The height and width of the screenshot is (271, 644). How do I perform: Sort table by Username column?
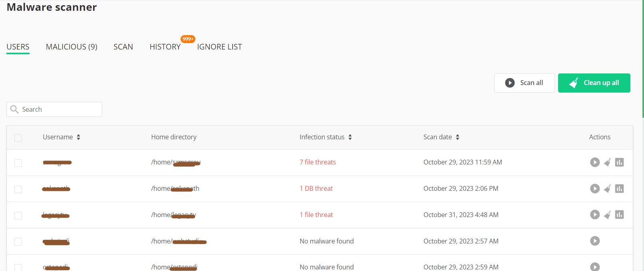(x=78, y=137)
